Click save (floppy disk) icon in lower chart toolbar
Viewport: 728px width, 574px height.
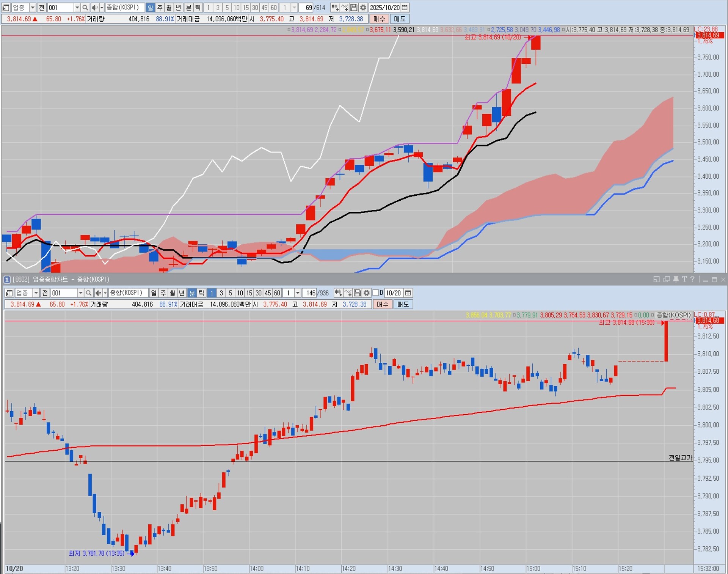click(x=357, y=293)
